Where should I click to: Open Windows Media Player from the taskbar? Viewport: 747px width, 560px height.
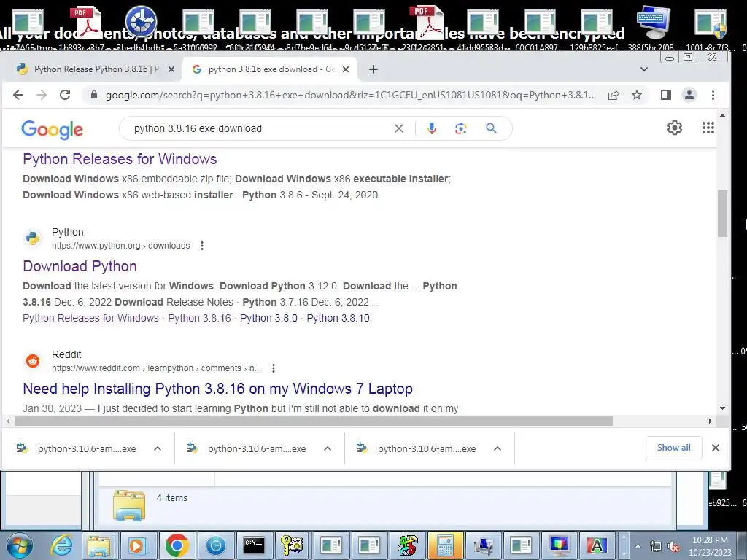pos(136,545)
